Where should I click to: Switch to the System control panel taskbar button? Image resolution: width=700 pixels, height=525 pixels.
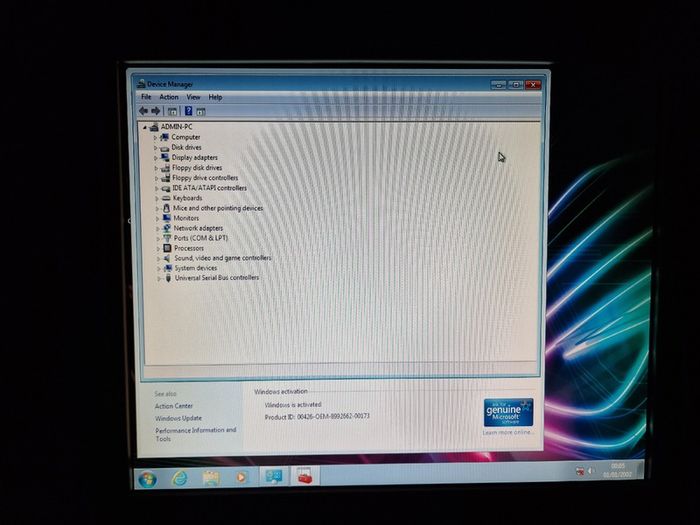pos(273,477)
